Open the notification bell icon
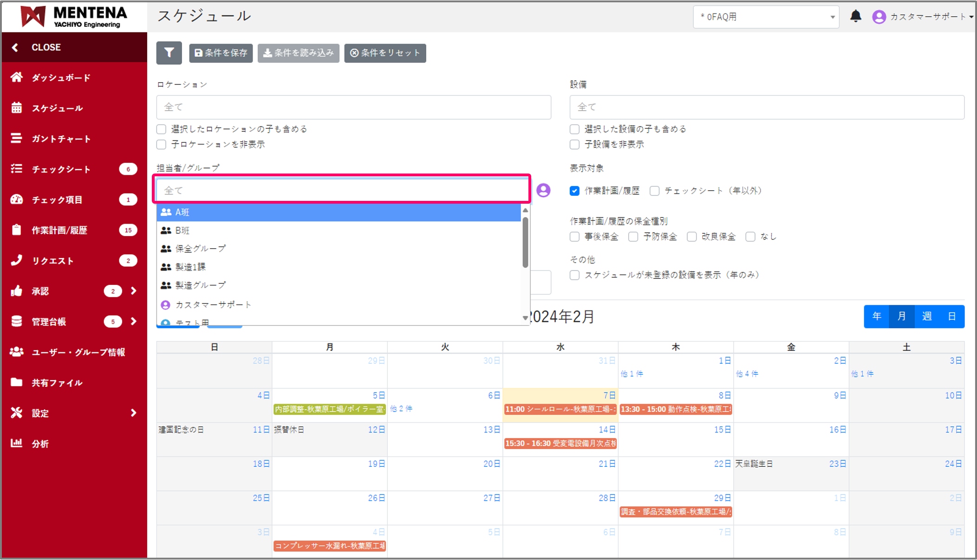 click(855, 16)
